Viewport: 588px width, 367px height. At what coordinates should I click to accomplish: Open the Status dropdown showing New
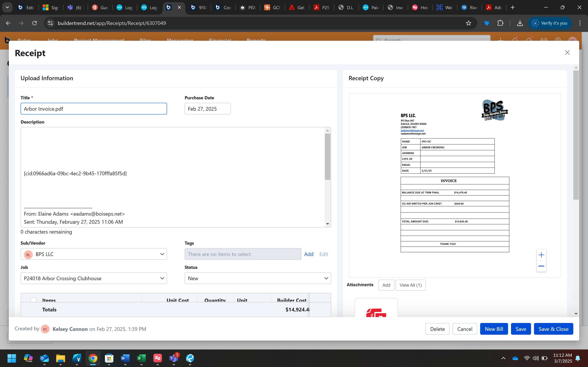(x=326, y=278)
